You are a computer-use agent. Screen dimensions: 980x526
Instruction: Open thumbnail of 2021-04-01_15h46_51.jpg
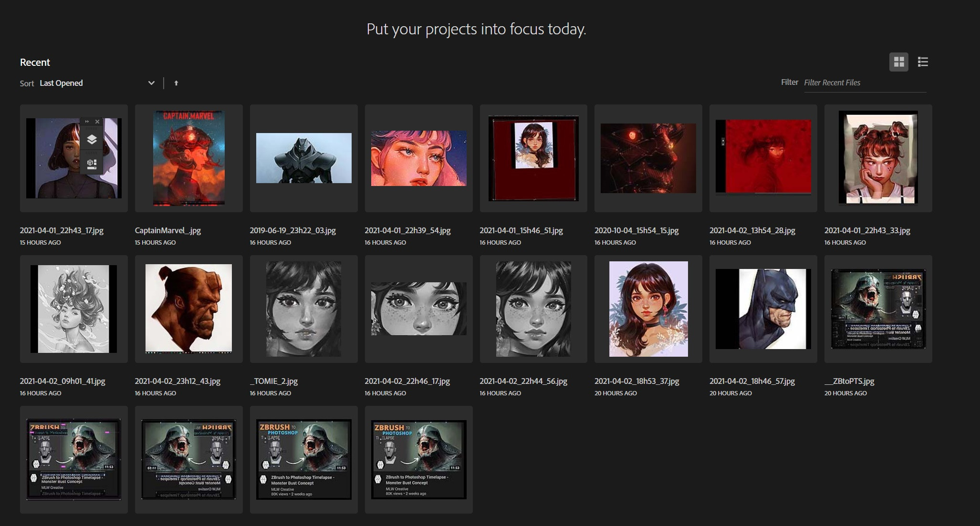pyautogui.click(x=533, y=158)
